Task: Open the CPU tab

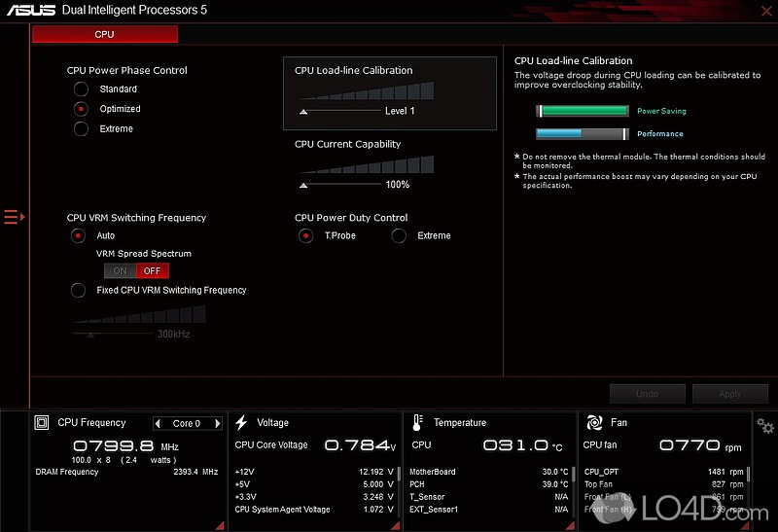Action: 105,34
